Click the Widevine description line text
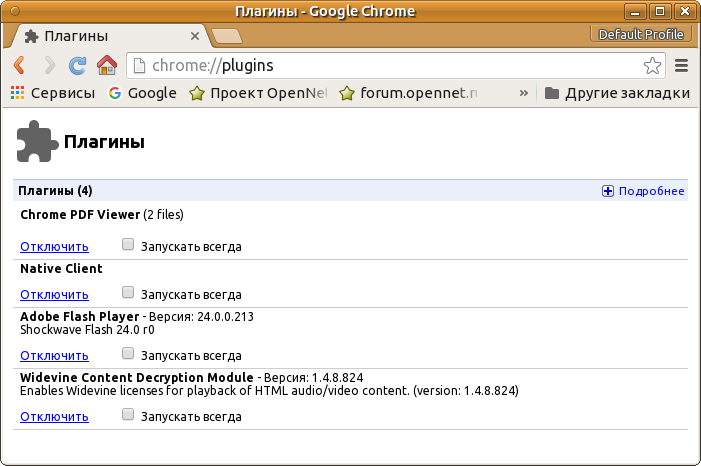The height and width of the screenshot is (466, 701). (x=269, y=391)
